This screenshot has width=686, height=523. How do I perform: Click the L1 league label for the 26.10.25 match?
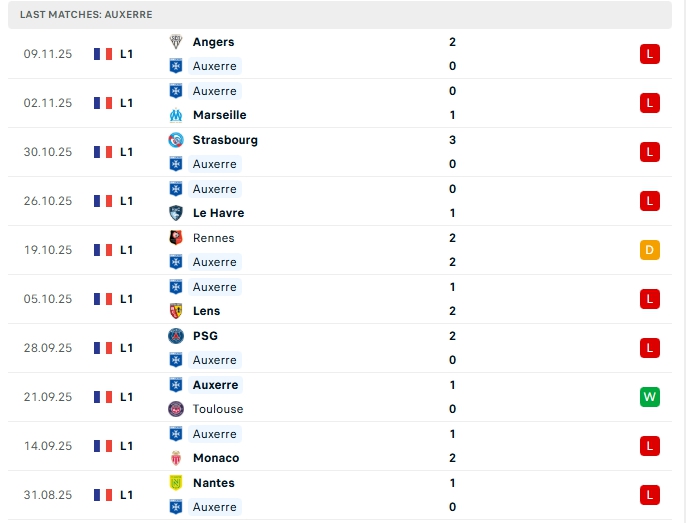(127, 201)
